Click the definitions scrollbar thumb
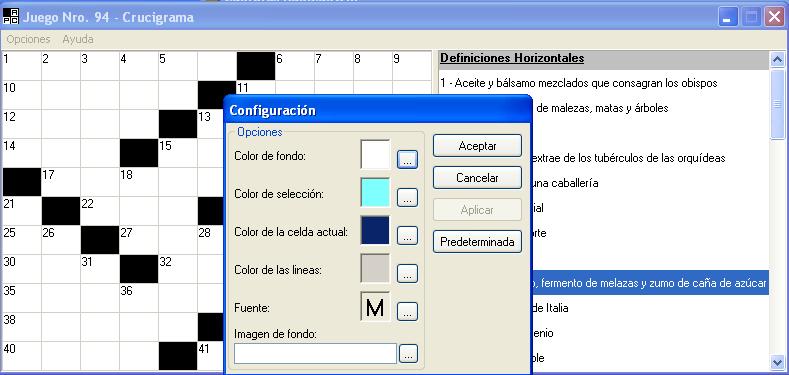Viewport: 789px width, 375px height. pyautogui.click(x=777, y=104)
